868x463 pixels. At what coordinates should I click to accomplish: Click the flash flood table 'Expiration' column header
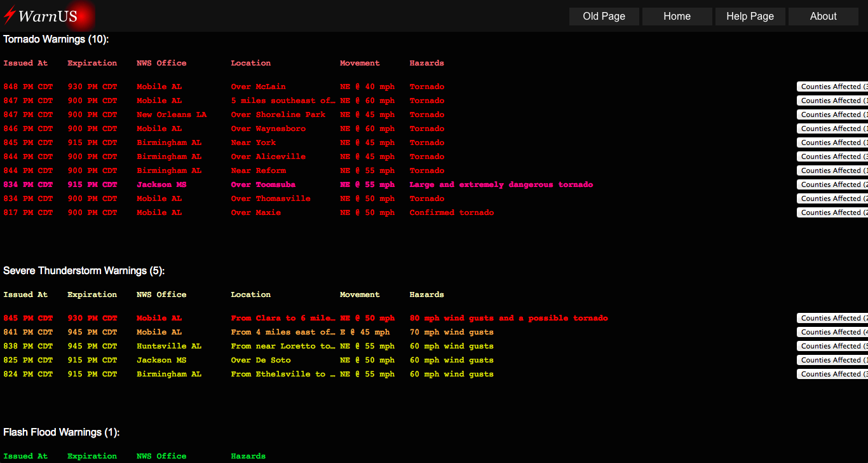click(x=92, y=456)
